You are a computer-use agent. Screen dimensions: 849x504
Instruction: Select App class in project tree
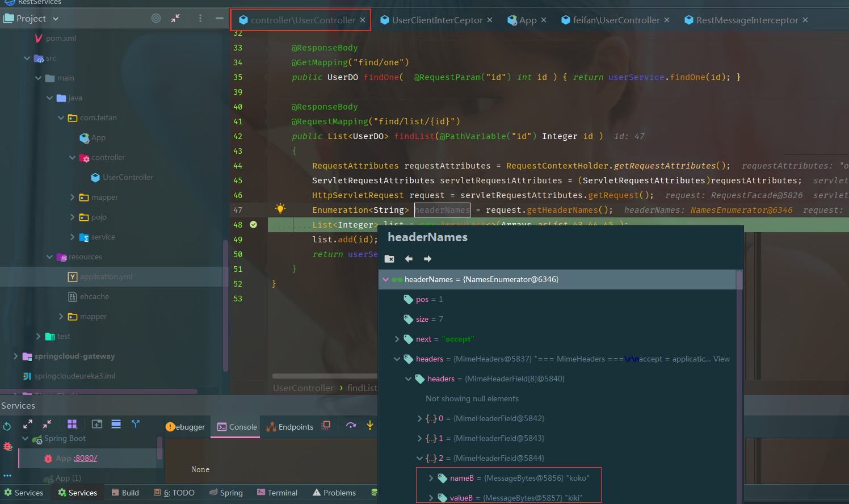(x=98, y=137)
